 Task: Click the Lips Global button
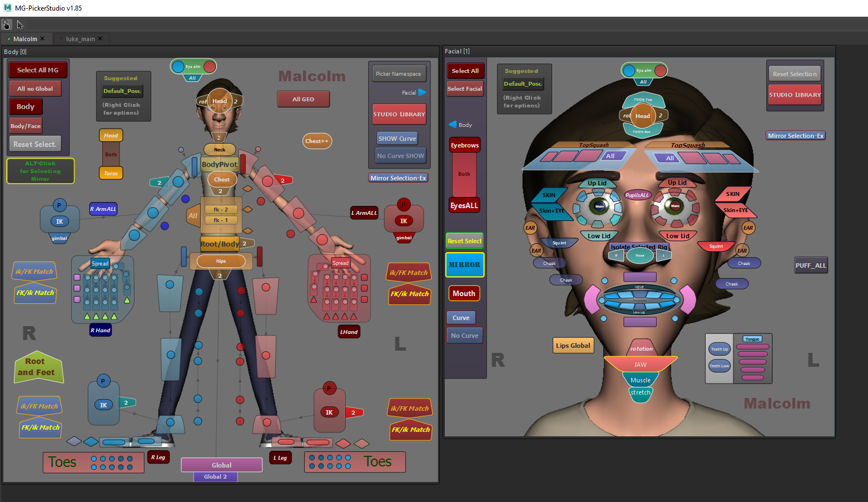pos(573,346)
